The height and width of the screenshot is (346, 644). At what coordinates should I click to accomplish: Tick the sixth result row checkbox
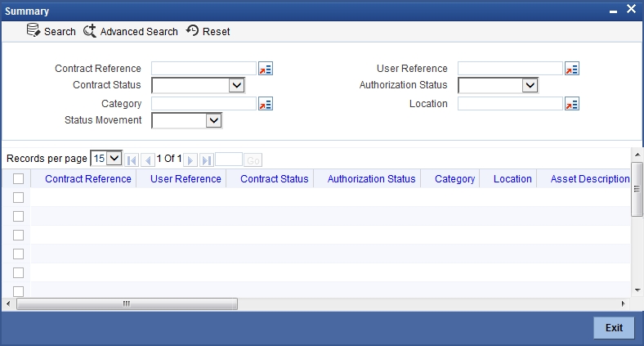click(x=19, y=291)
